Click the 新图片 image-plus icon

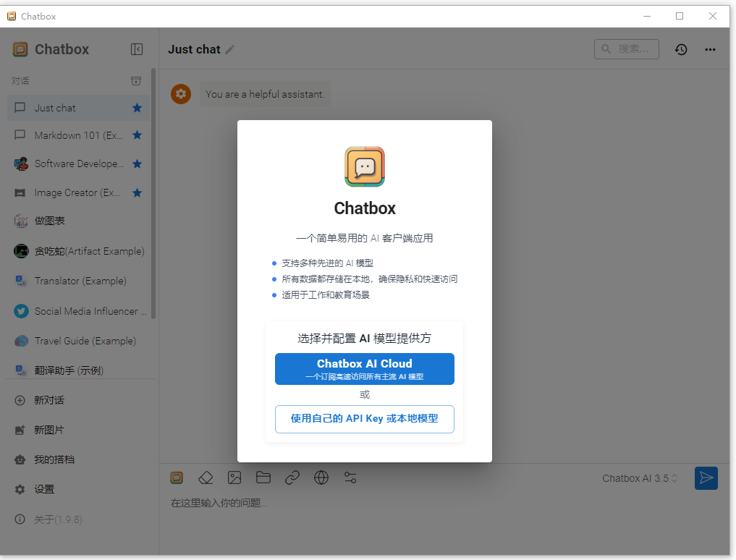(20, 430)
